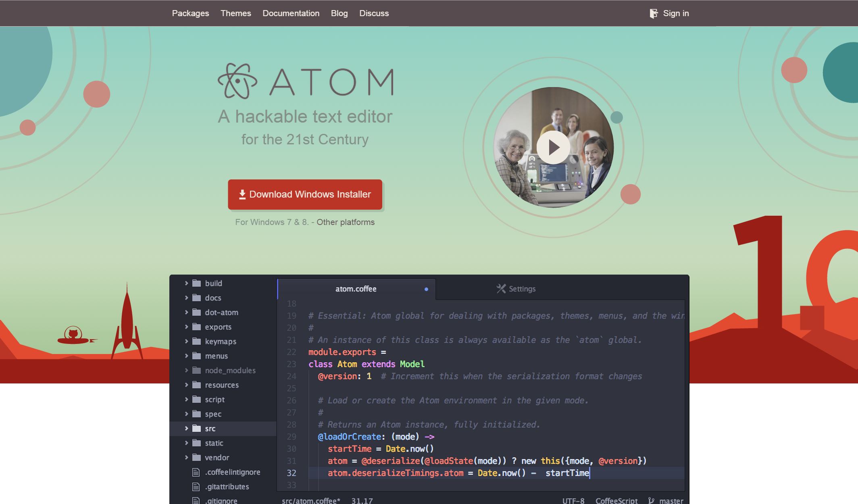The image size is (858, 504).
Task: Click the Atom logo icon
Action: [x=237, y=81]
